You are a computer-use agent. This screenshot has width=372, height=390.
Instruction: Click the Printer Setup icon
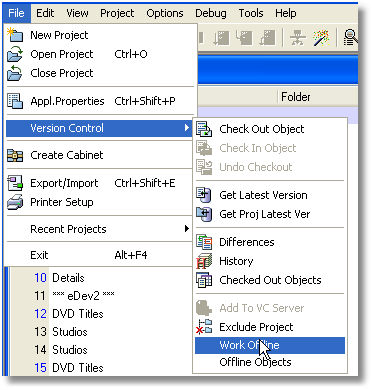(15, 202)
